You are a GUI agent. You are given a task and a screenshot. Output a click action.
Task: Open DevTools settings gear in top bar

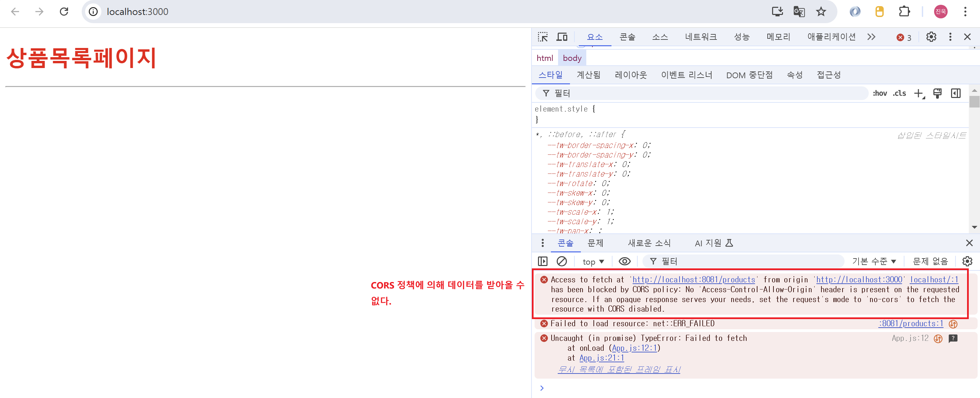(931, 37)
